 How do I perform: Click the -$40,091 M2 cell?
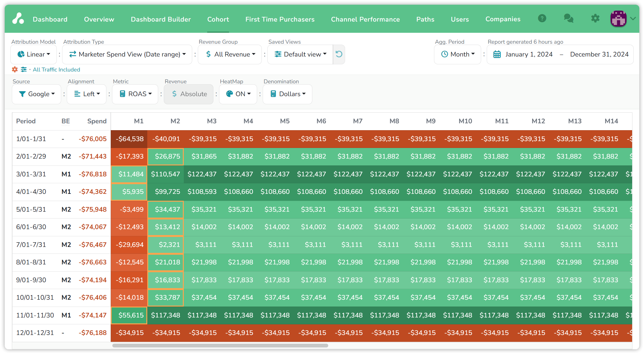click(x=166, y=139)
